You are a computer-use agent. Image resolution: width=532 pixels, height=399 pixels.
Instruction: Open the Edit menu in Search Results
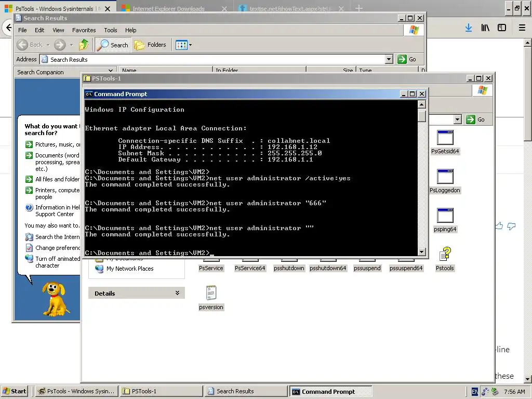click(39, 30)
